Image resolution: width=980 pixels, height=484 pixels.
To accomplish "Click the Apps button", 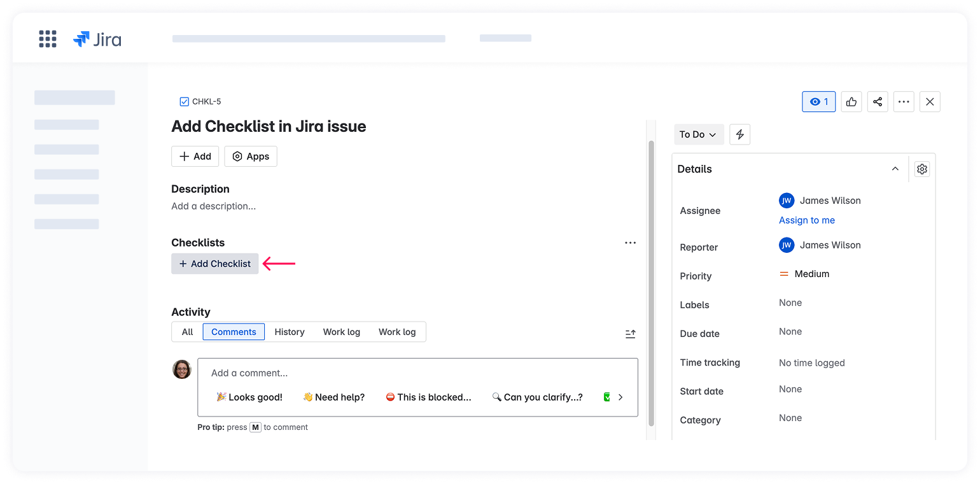I will (251, 157).
